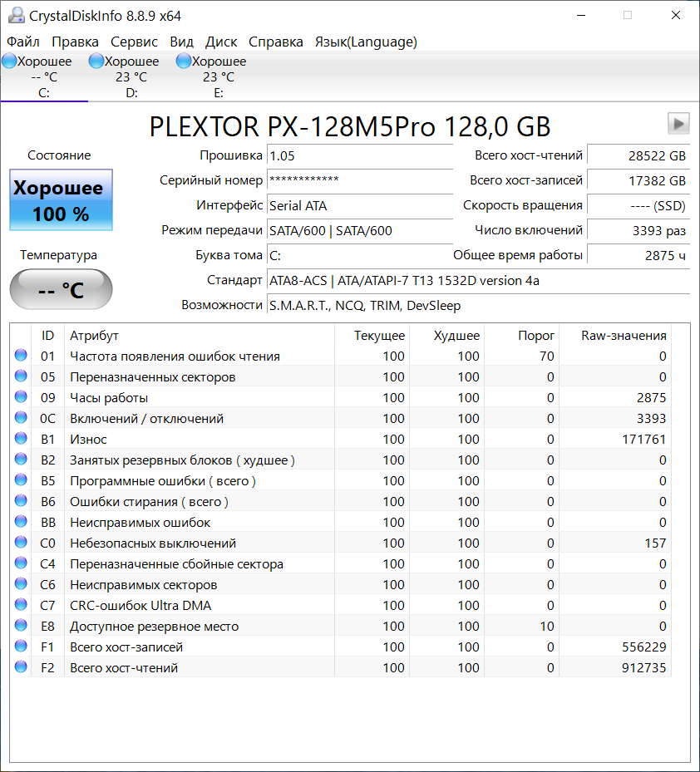Click the Возможности field with S.M.A.R.T.

[478, 306]
